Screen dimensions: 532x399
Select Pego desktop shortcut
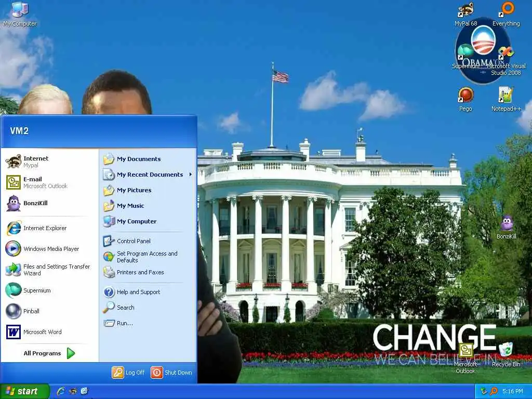(465, 99)
